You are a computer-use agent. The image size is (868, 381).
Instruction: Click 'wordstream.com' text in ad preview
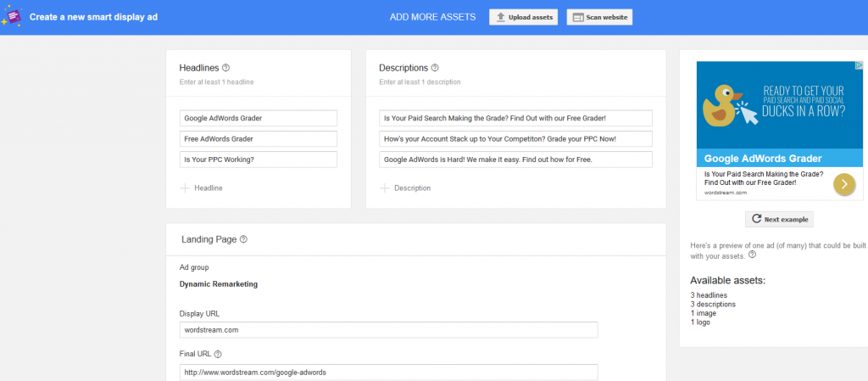pos(726,193)
